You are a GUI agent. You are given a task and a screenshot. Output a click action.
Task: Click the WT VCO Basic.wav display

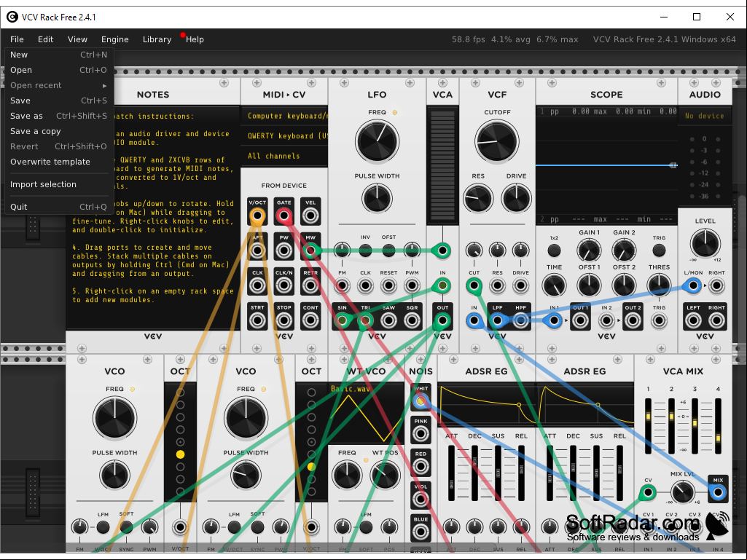(366, 414)
